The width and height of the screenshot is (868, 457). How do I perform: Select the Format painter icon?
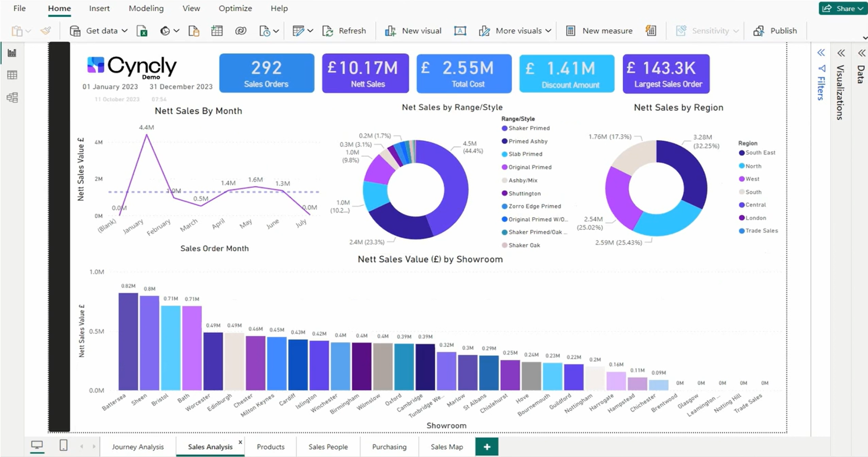[46, 31]
